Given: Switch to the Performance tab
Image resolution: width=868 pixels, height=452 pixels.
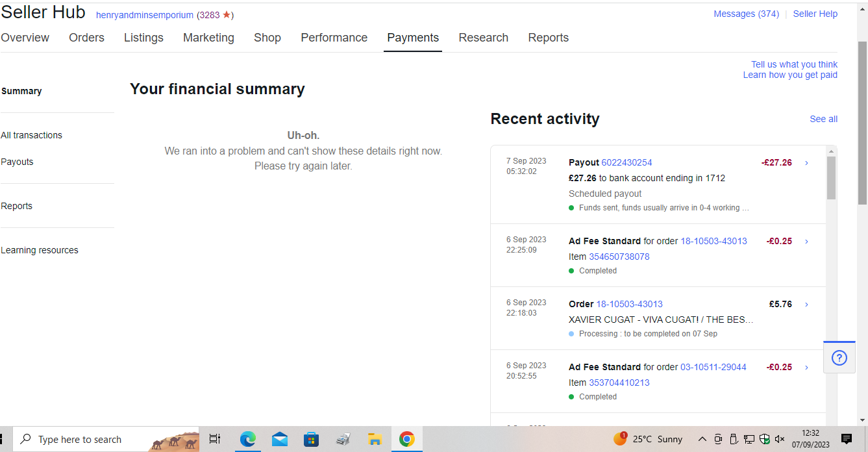Looking at the screenshot, I should [334, 38].
